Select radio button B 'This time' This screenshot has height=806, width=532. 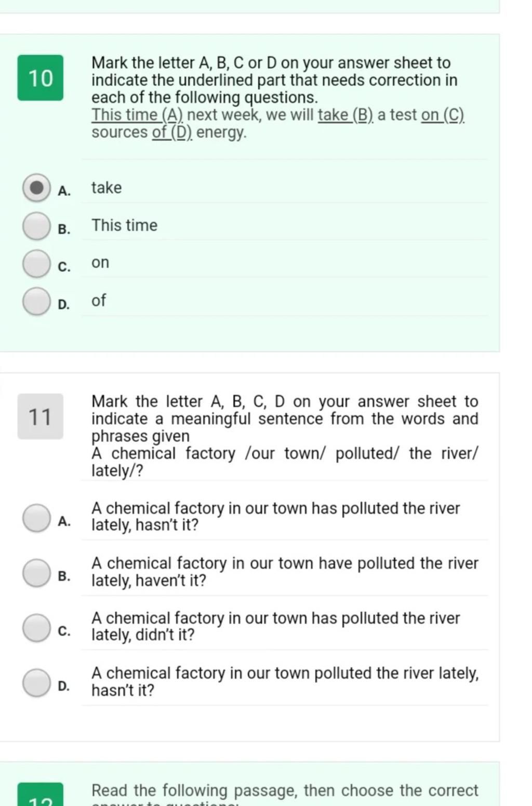(x=36, y=226)
